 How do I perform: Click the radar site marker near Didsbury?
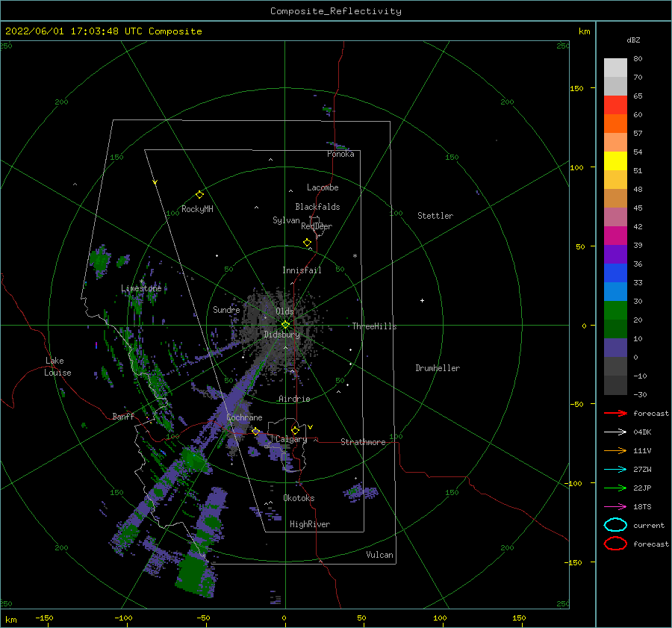click(285, 325)
